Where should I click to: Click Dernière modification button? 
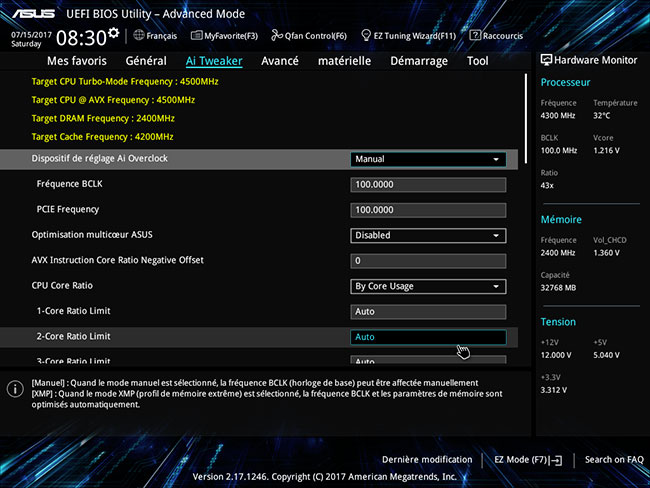[427, 459]
